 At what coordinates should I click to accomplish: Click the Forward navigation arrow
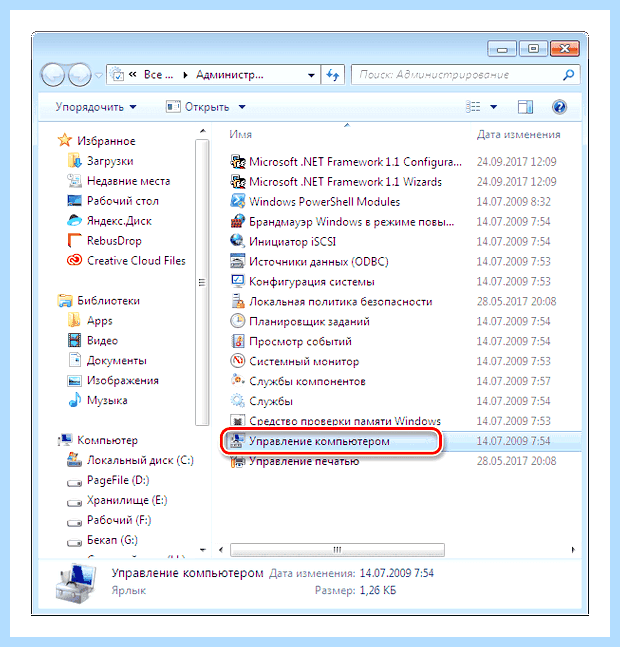[80, 75]
